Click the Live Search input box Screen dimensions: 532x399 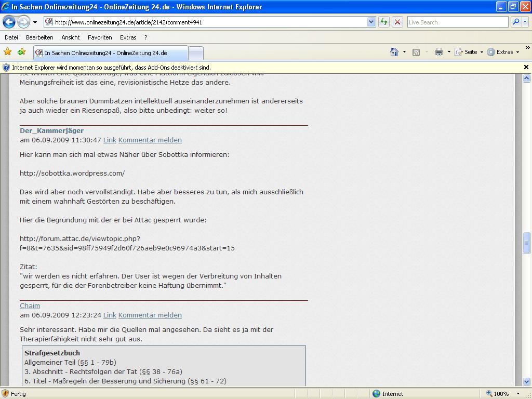pos(458,22)
